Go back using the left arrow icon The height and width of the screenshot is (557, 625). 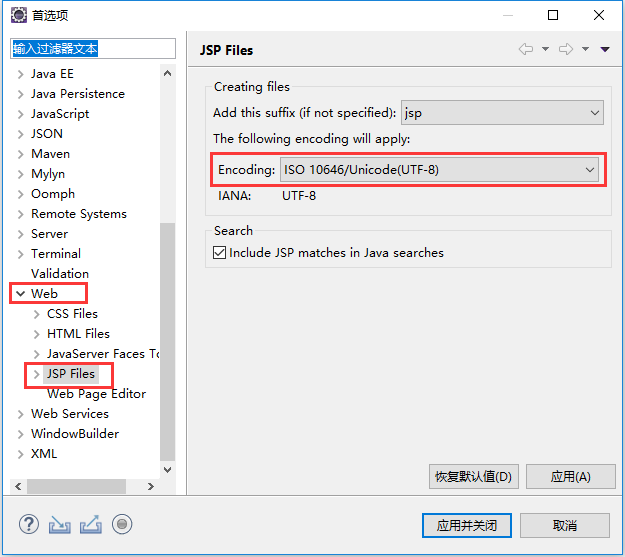526,49
